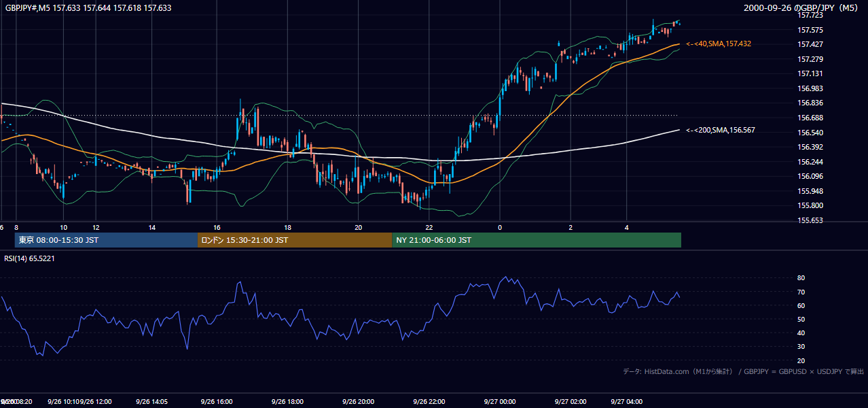Click RSI scale value 50
Viewport: 868px width, 408px height.
tap(801, 319)
